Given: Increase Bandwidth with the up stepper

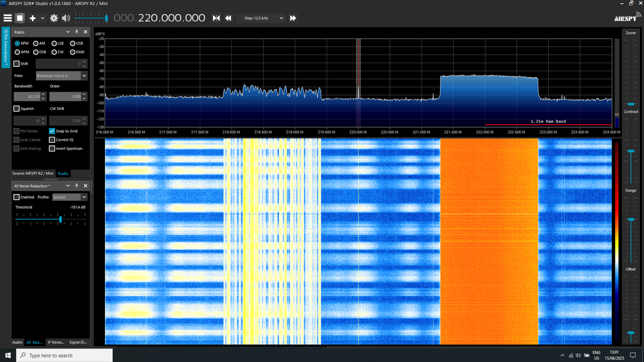Looking at the screenshot, I should tap(44, 95).
